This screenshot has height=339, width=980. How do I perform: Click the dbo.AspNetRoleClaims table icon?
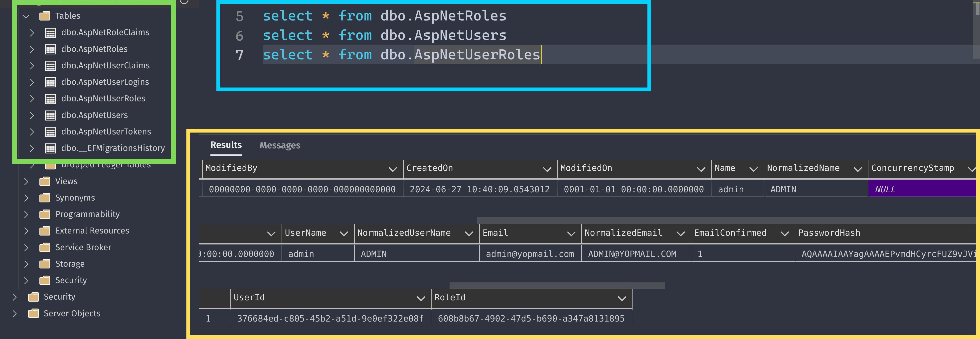pyautogui.click(x=50, y=33)
